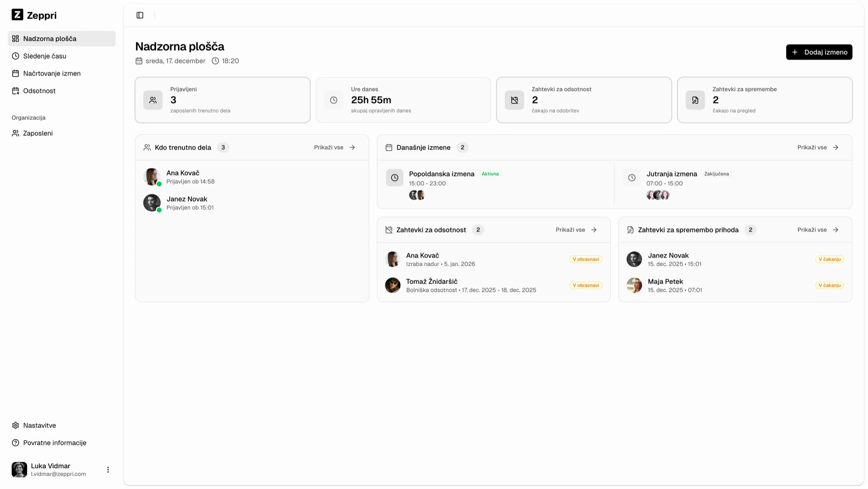This screenshot has height=489, width=868.
Task: Open Načrtovanje izmen in sidebar
Action: (52, 73)
